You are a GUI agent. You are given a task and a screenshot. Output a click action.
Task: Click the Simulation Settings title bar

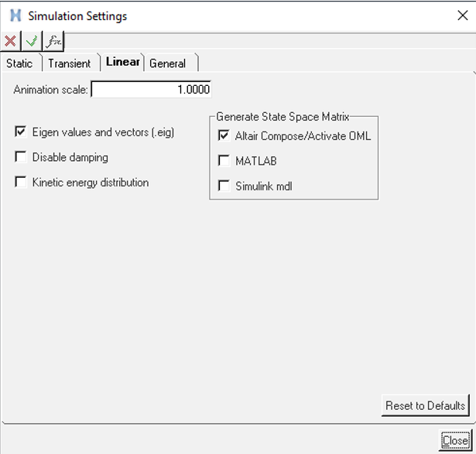click(232, 15)
